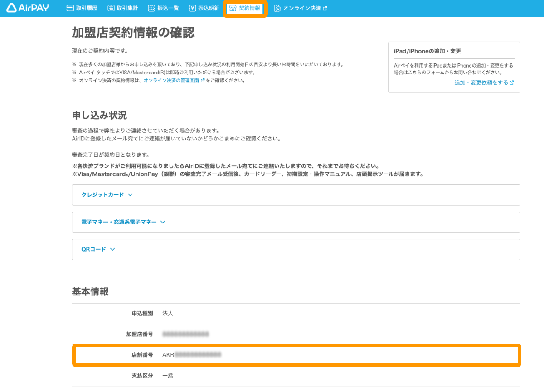This screenshot has height=392, width=544.
Task: Click the AirPAY logo
Action: click(28, 8)
